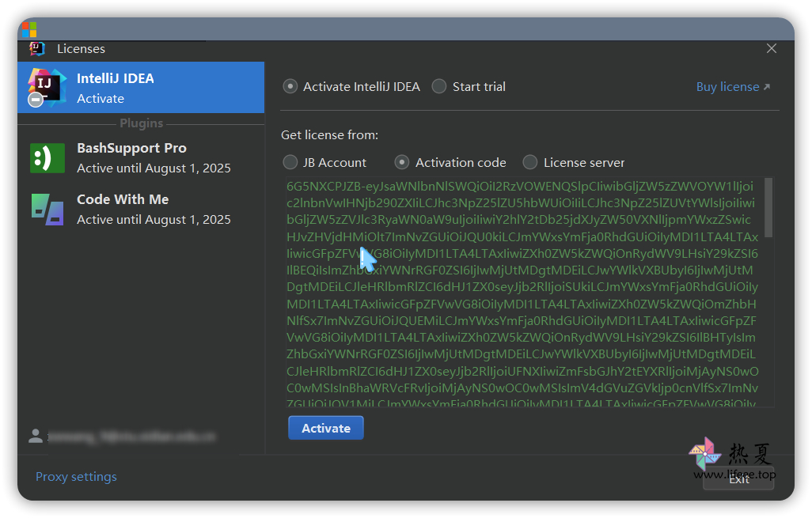Click the Plugins section header in sidebar

pos(141,123)
